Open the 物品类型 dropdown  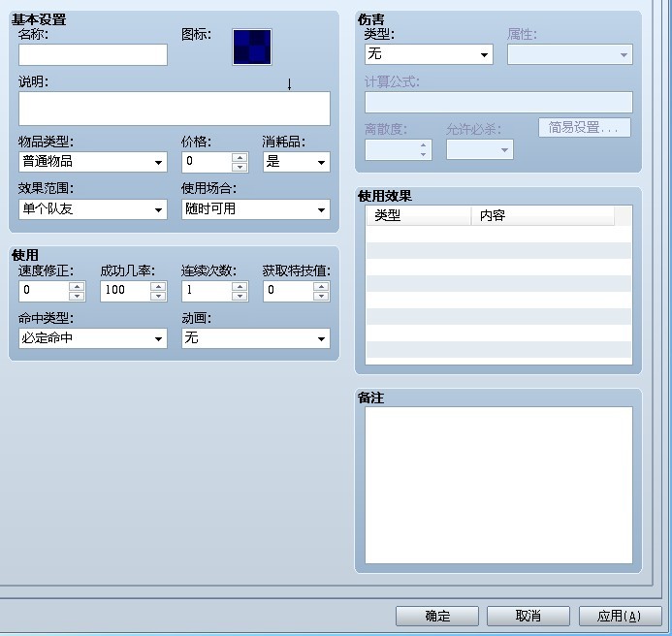click(x=92, y=162)
